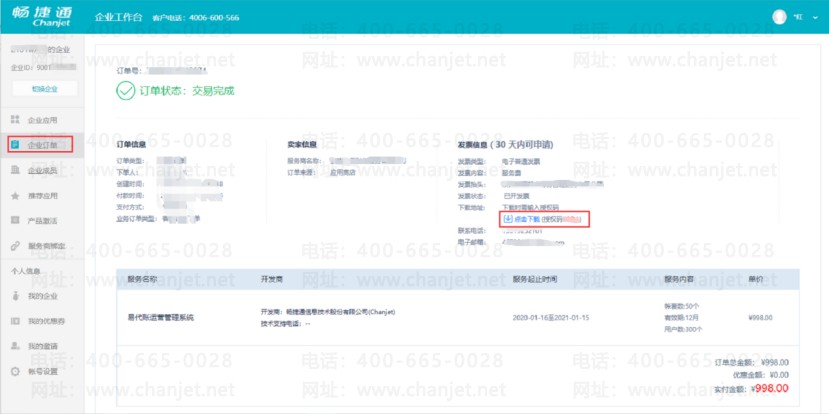Click the 易代账运营管理系统 service name
The height and width of the screenshot is (414, 829).
[161, 318]
